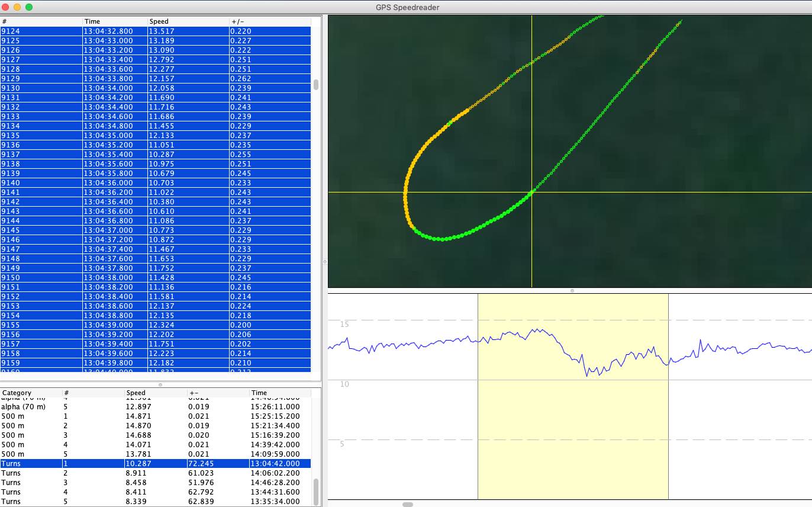Select the Turns row at time 14:46:28.200
Image resolution: width=812 pixels, height=507 pixels.
click(x=156, y=483)
